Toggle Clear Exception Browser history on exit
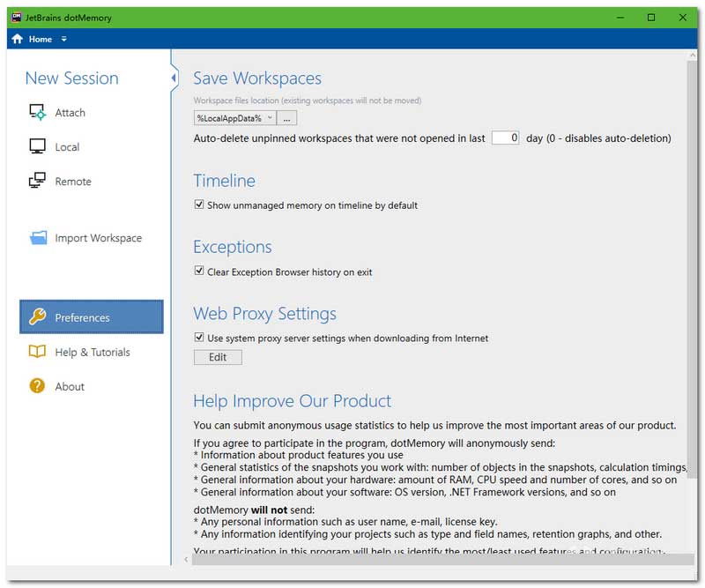The height and width of the screenshot is (588, 705). pos(199,271)
